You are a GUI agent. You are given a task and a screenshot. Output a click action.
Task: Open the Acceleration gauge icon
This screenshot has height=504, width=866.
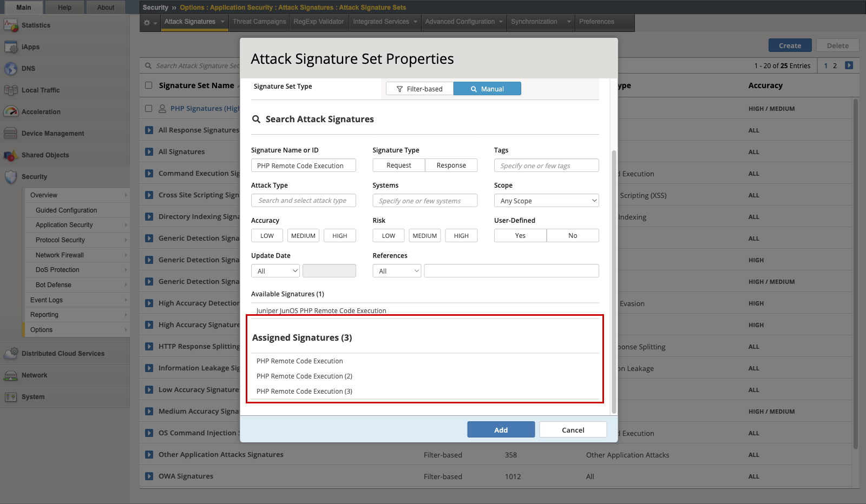(x=11, y=112)
